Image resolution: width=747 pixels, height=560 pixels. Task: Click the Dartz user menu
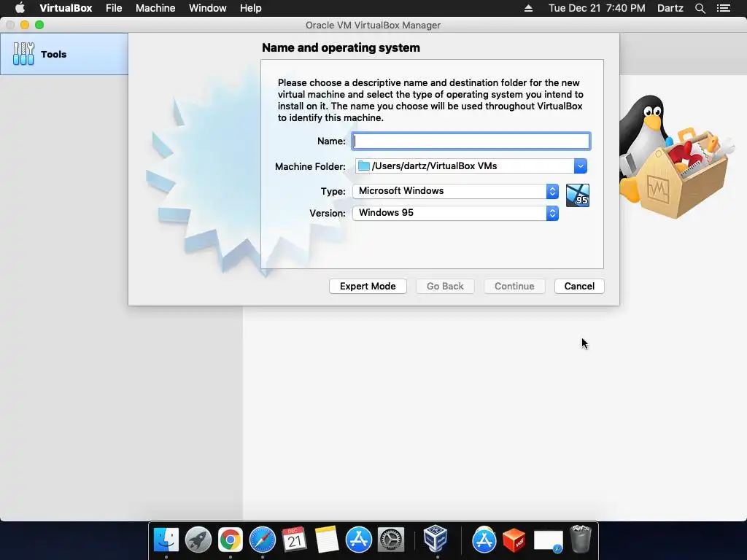pos(670,8)
